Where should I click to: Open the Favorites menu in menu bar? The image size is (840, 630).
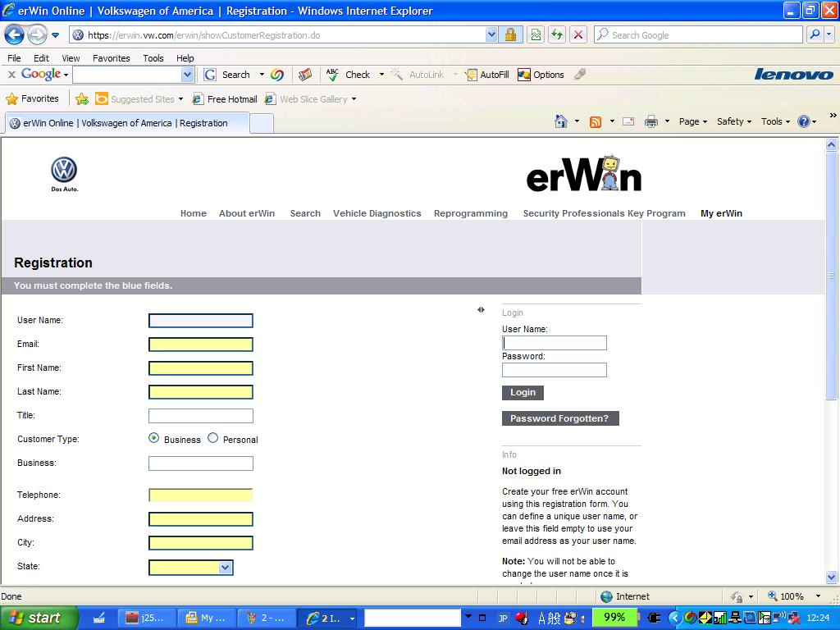(111, 58)
